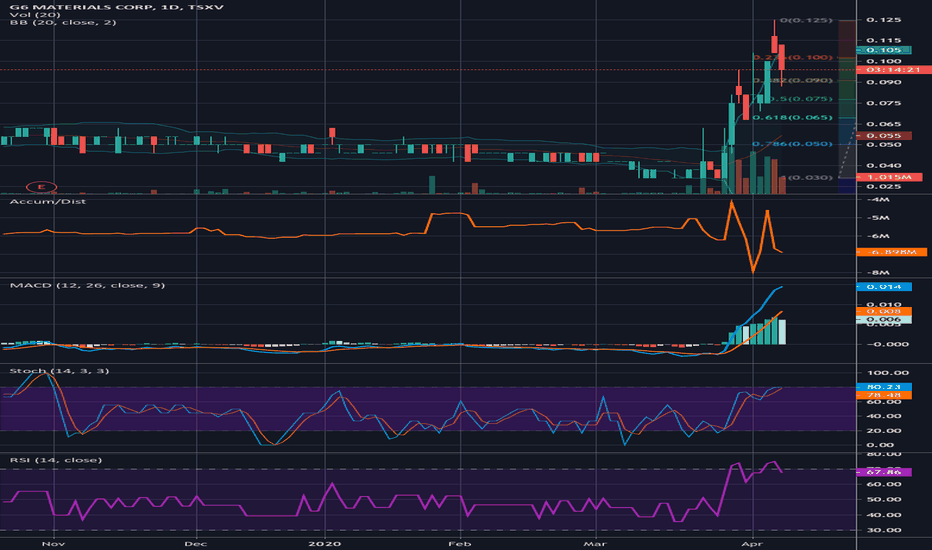Image resolution: width=932 pixels, height=550 pixels.
Task: Select the RSI (14, close) legend
Action: (x=56, y=460)
